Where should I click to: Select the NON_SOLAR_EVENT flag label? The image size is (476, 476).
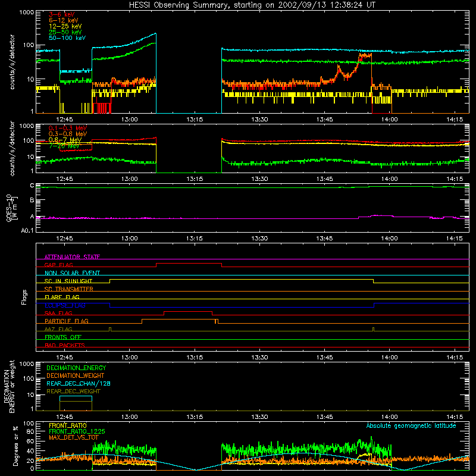[72, 273]
